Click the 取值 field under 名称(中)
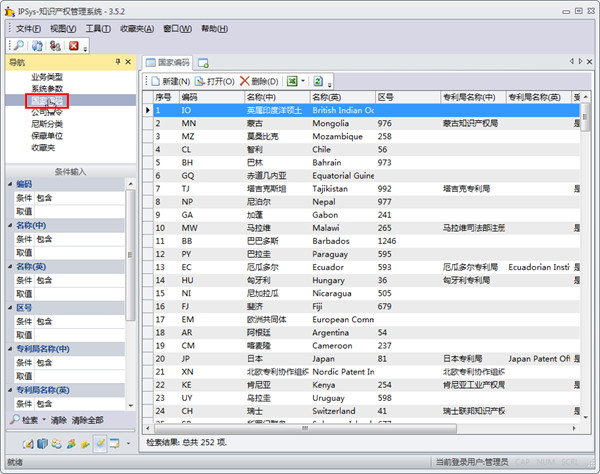 tap(80, 253)
